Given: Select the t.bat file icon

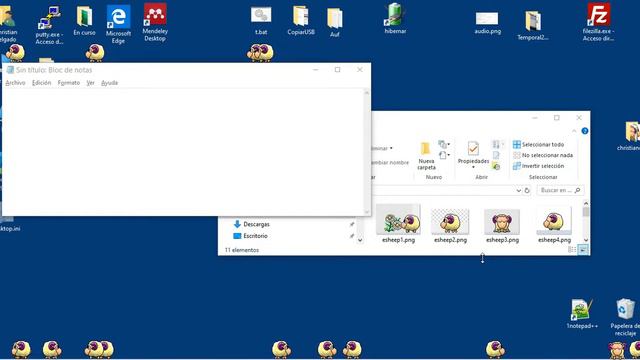Looking at the screenshot, I should 261,21.
